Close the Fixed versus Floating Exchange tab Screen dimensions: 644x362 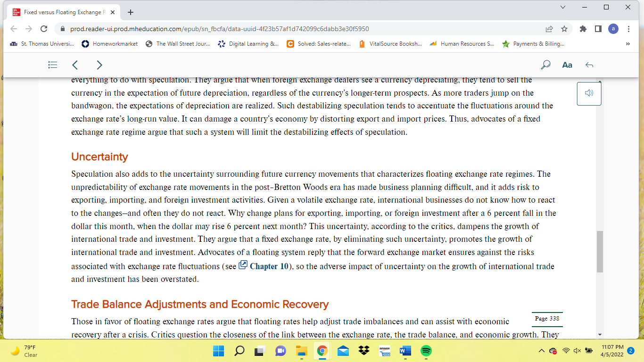point(113,12)
